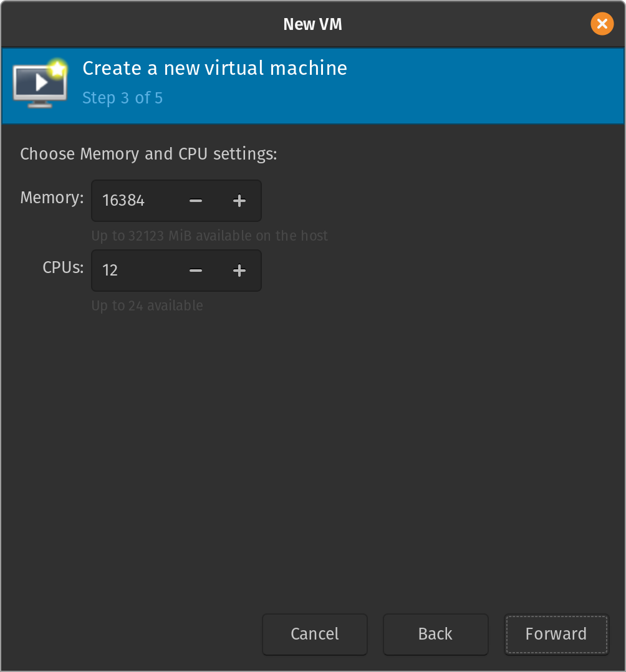This screenshot has height=672, width=626.
Task: Click the "Create a new virtual machine" heading
Action: (x=214, y=68)
